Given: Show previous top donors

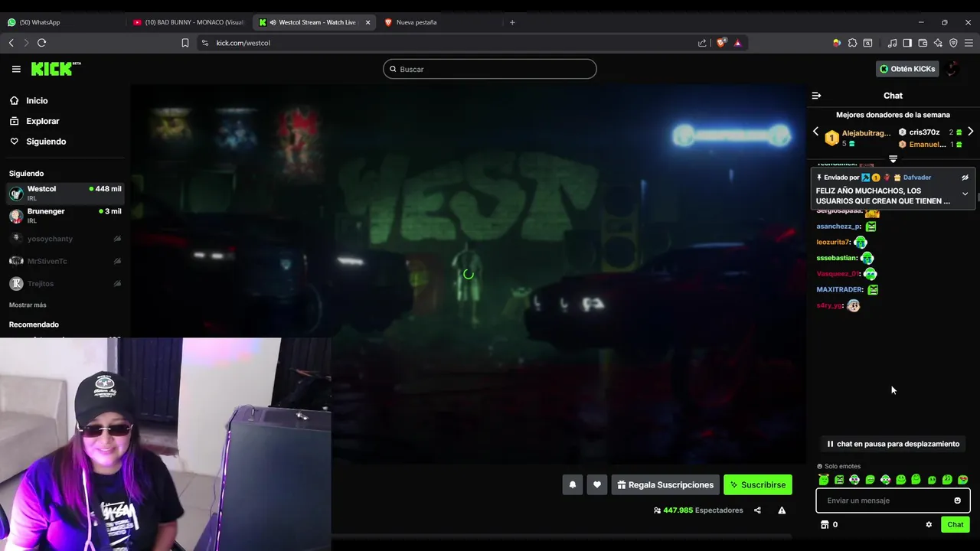Looking at the screenshot, I should click(x=815, y=132).
